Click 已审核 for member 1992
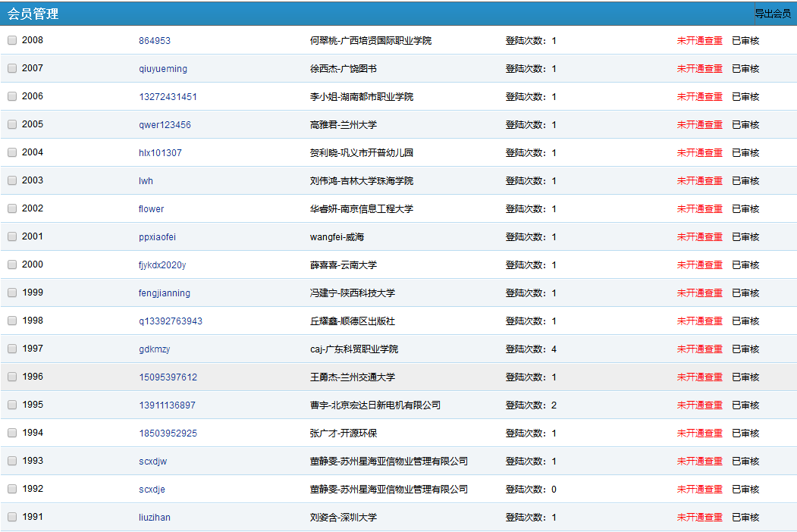Screen dimensions: 797x532 tap(745, 490)
